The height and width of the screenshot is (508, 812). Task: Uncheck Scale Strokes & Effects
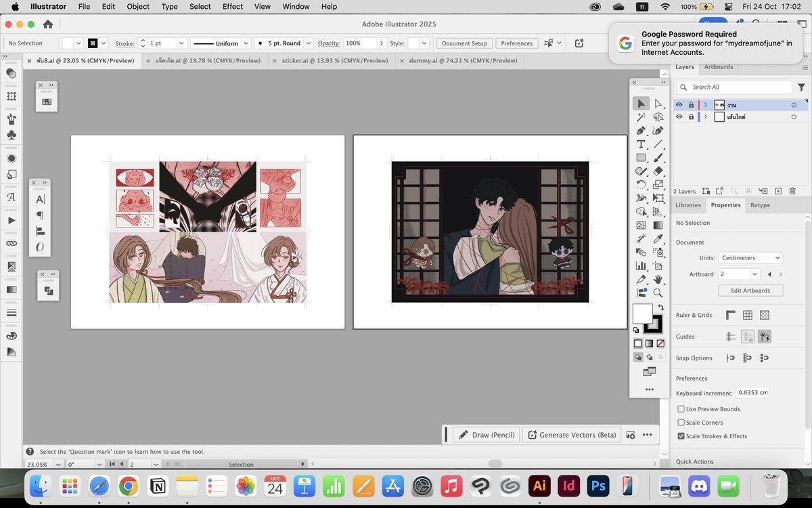(681, 436)
